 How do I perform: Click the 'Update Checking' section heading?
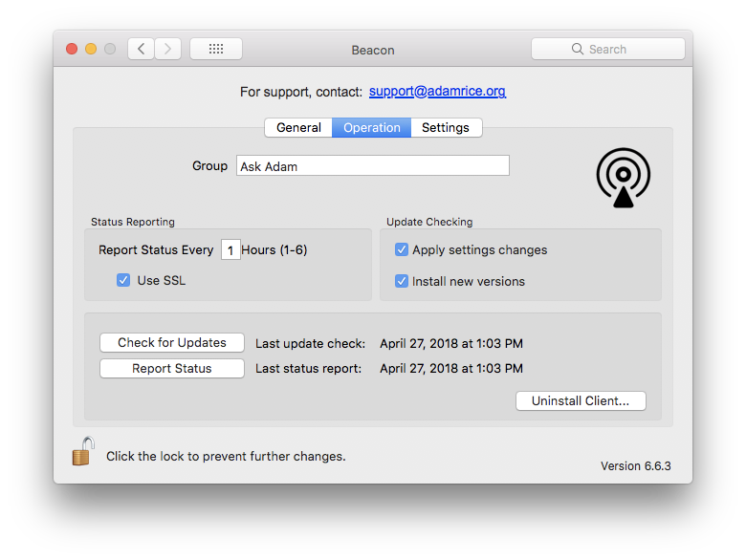tap(429, 222)
